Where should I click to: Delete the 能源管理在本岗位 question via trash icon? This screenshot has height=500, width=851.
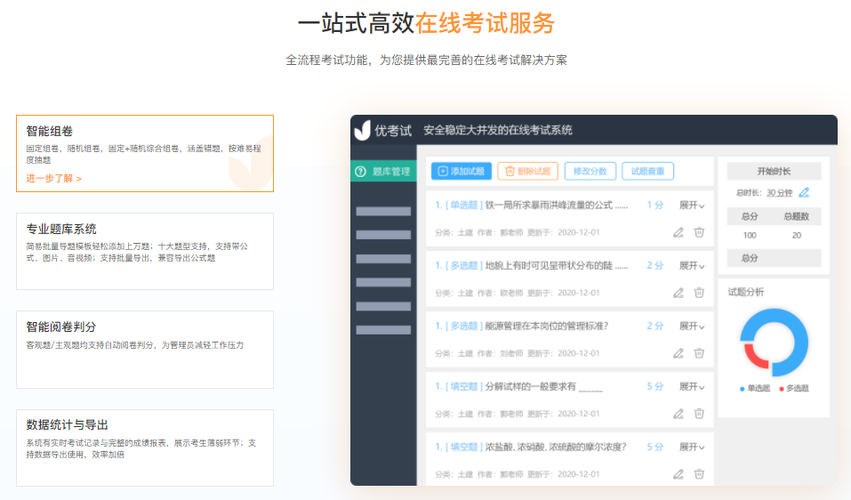pyautogui.click(x=699, y=353)
